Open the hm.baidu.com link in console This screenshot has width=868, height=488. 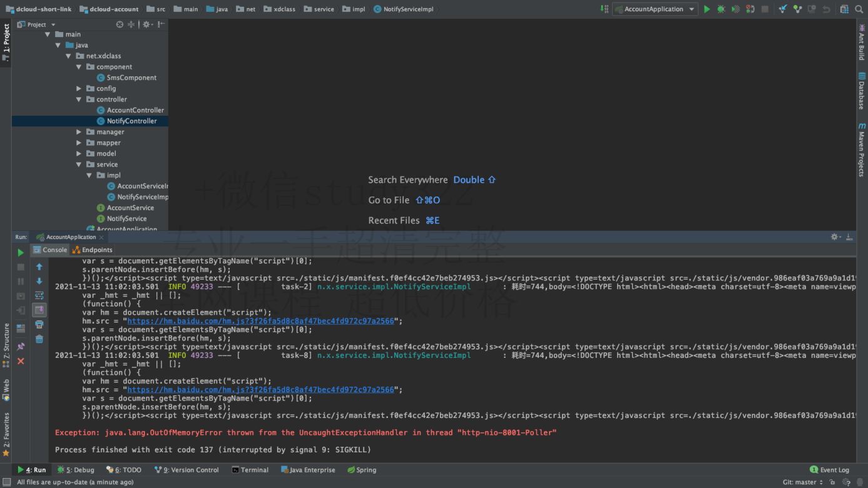pos(261,321)
